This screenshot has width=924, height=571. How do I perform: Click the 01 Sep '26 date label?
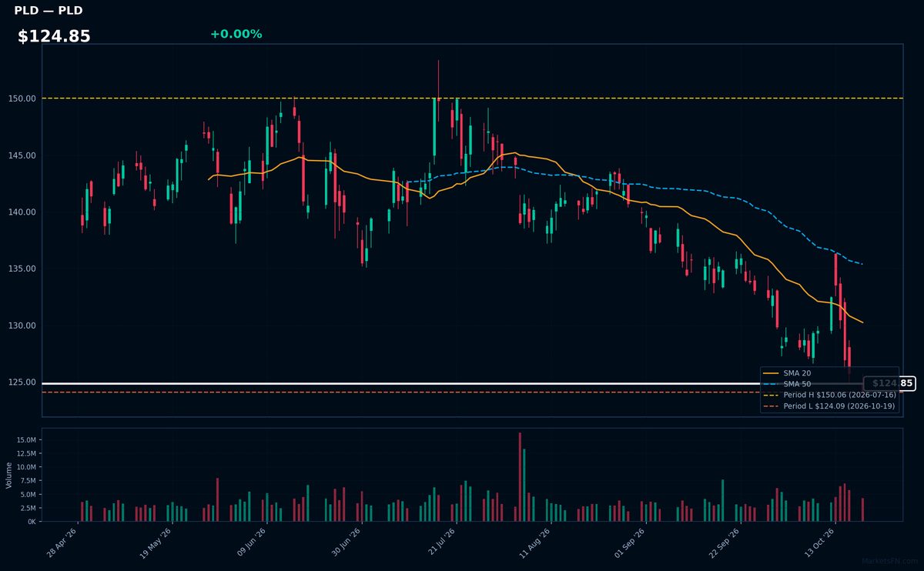tap(629, 543)
